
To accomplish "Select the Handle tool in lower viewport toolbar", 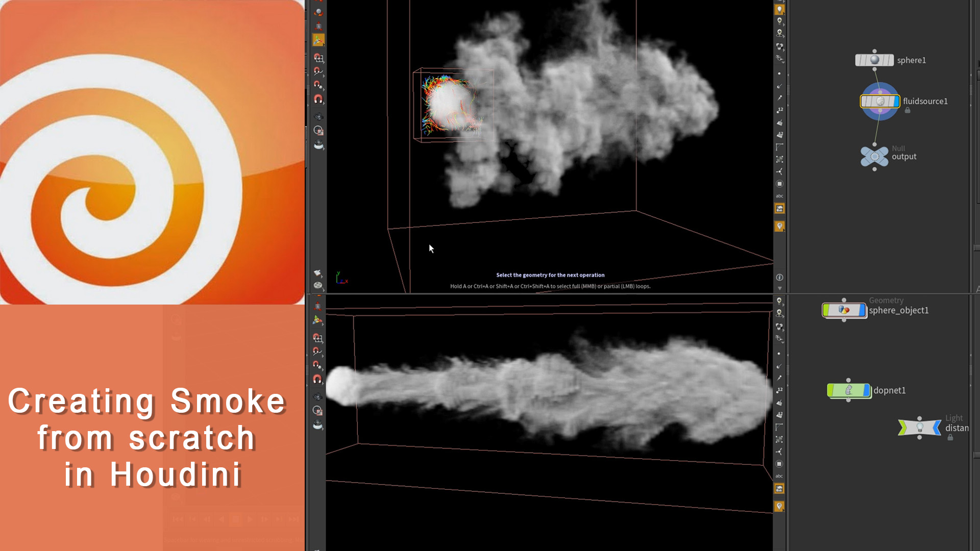I will pyautogui.click(x=317, y=320).
